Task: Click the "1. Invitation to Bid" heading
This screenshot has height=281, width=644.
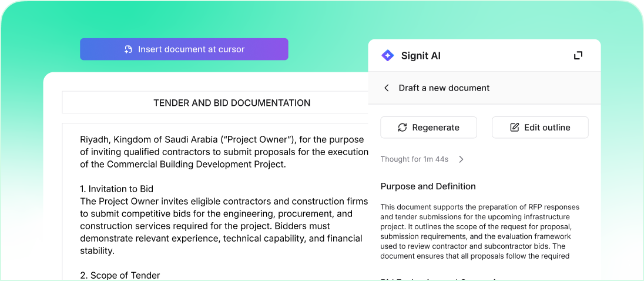Action: (x=116, y=189)
